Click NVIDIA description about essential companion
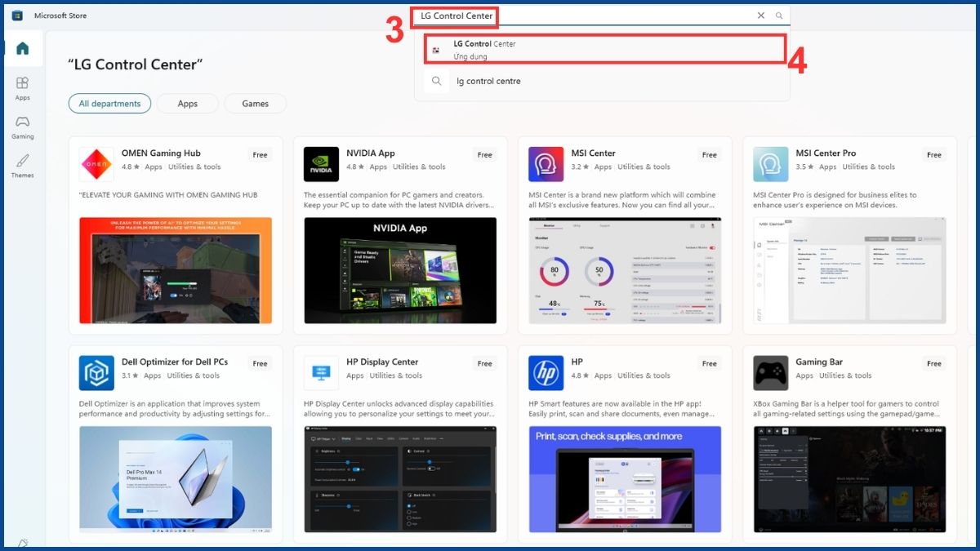 click(399, 201)
